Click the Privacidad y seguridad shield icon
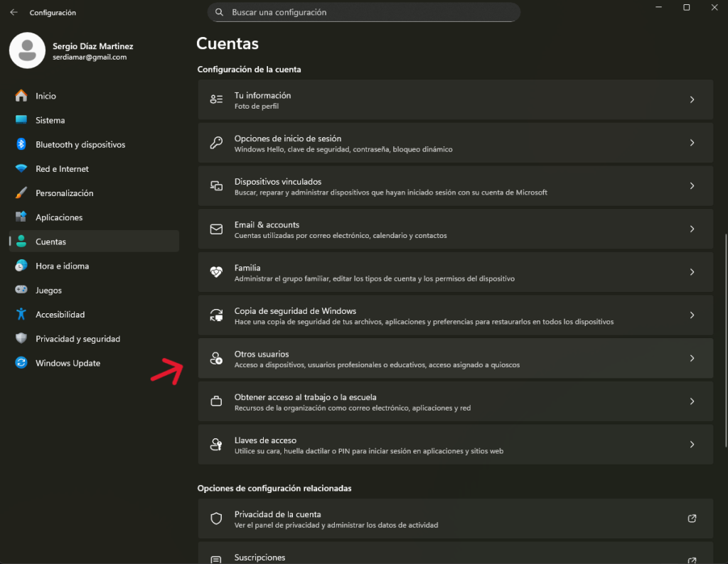 (x=21, y=339)
